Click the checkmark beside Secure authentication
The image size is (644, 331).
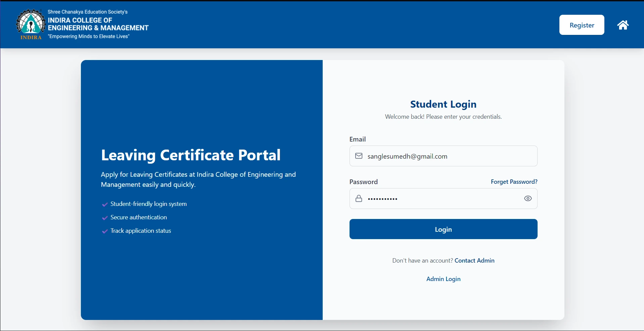(x=105, y=218)
